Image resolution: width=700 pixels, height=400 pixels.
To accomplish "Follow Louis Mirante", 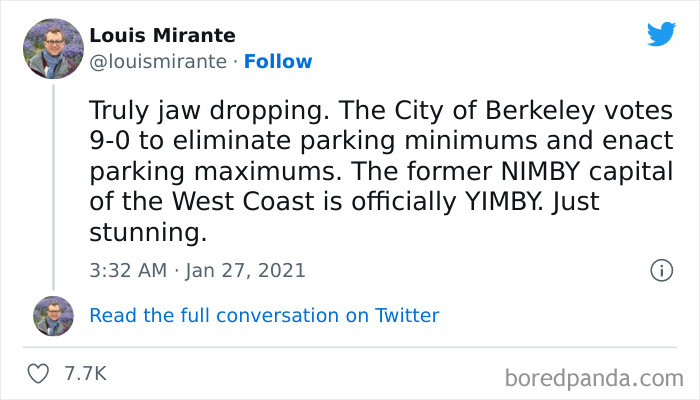I will click(x=278, y=61).
